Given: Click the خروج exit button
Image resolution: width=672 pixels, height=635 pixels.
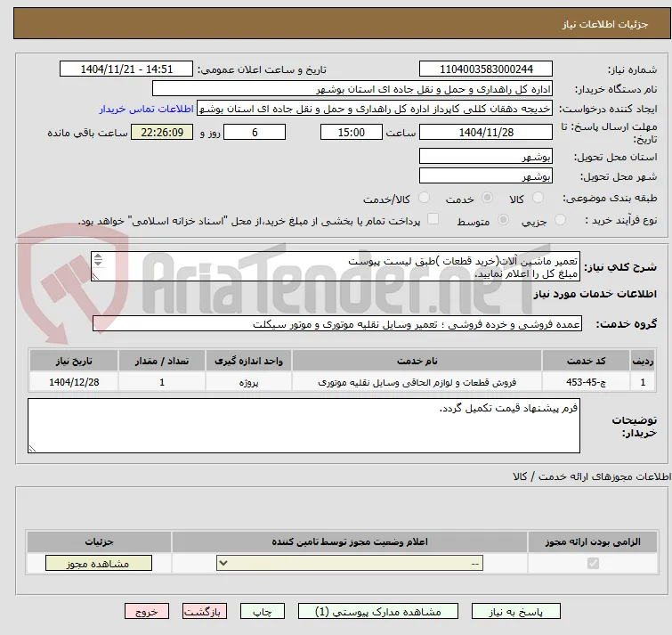Looking at the screenshot, I should (x=147, y=612).
